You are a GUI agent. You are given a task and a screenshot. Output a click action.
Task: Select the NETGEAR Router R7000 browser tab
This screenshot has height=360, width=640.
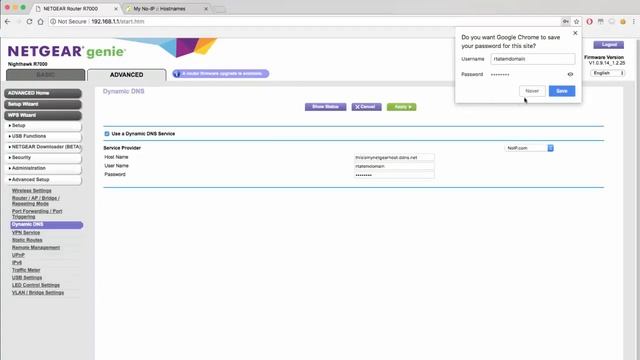pos(76,9)
